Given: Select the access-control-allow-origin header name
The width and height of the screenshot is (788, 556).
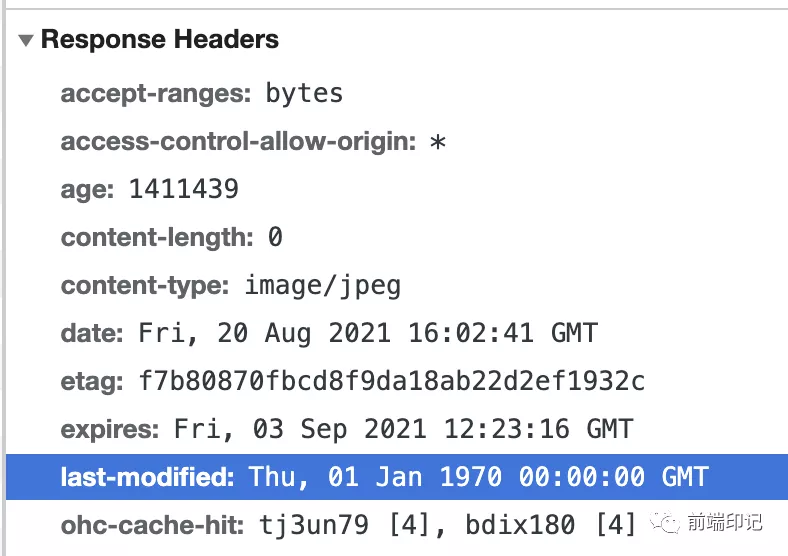Looking at the screenshot, I should pyautogui.click(x=238, y=142).
